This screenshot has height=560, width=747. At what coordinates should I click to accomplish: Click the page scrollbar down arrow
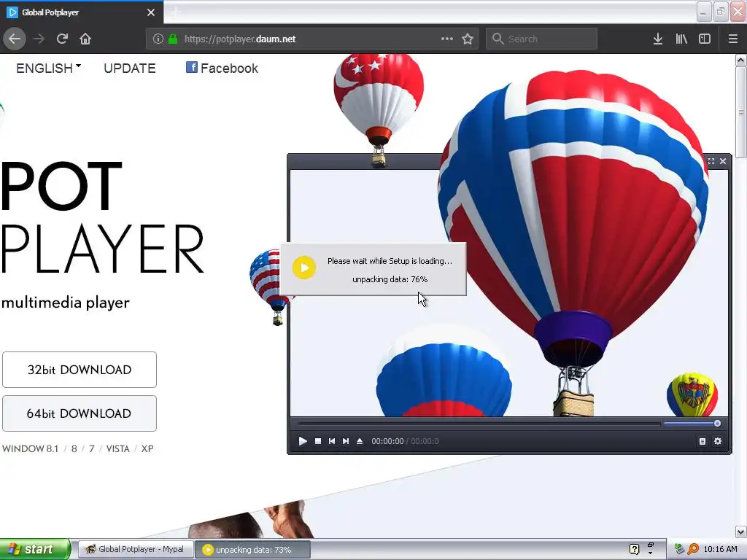[741, 532]
